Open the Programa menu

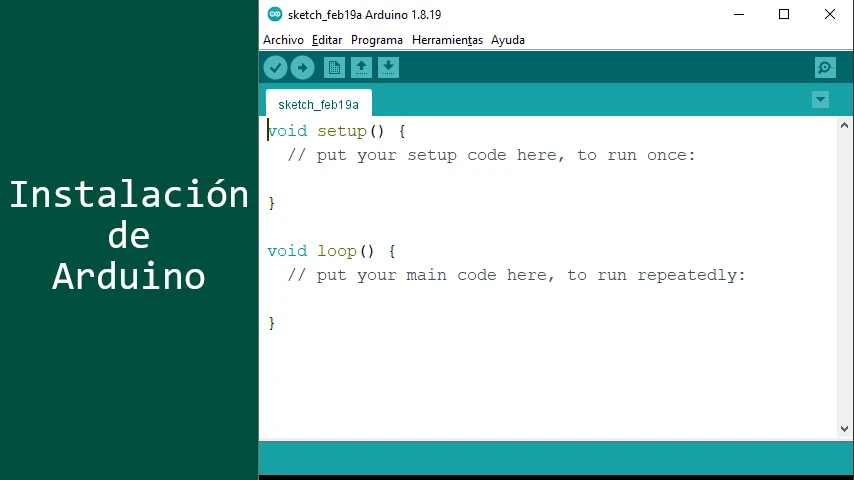click(377, 40)
